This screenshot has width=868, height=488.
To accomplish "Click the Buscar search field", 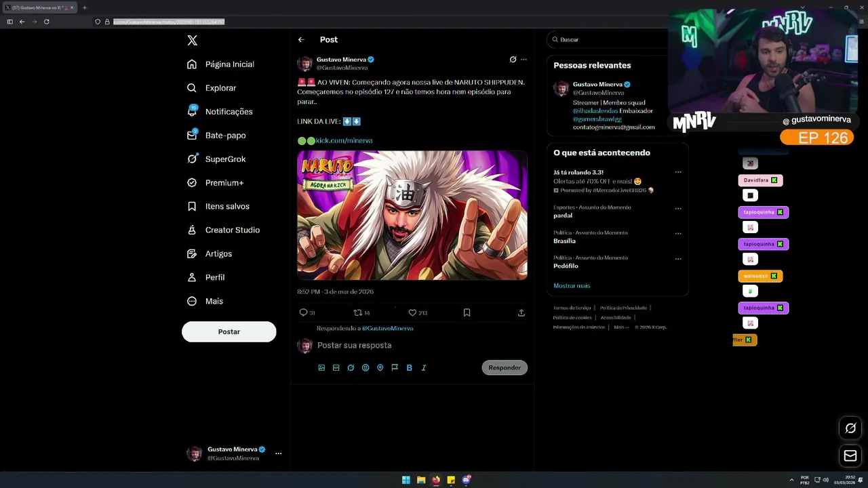I will [x=608, y=40].
